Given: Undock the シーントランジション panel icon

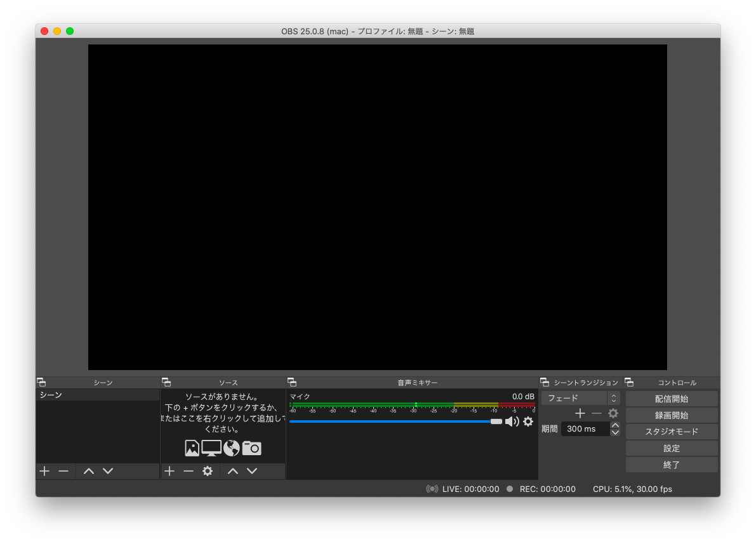Looking at the screenshot, I should click(545, 382).
